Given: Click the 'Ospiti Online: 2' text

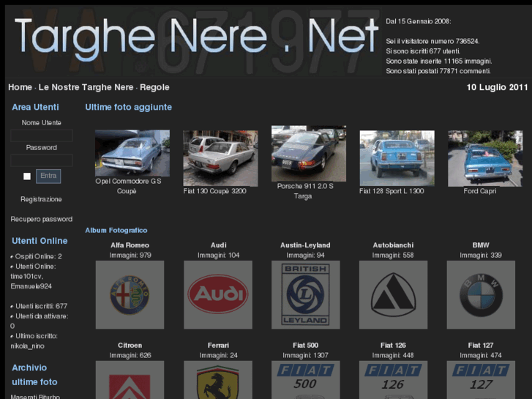Looking at the screenshot, I should pyautogui.click(x=38, y=256).
